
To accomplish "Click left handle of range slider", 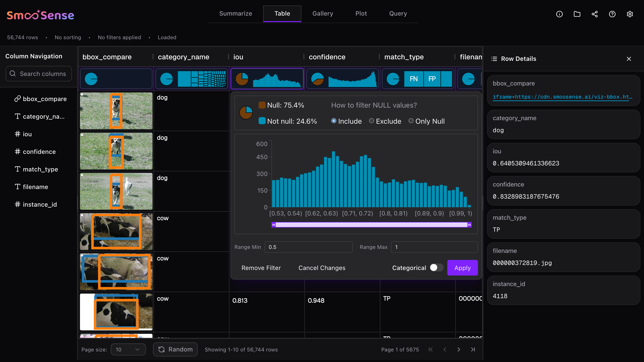I will (x=273, y=225).
